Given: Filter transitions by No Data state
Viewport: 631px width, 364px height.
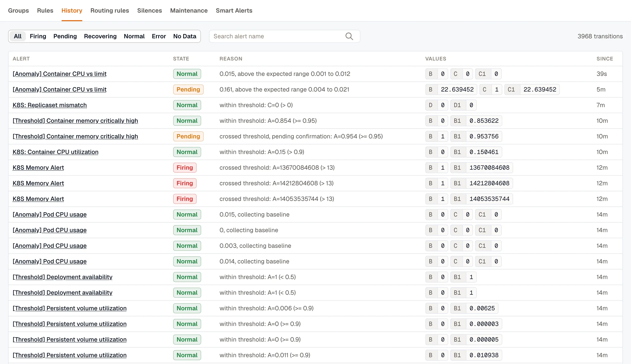Looking at the screenshot, I should point(185,36).
